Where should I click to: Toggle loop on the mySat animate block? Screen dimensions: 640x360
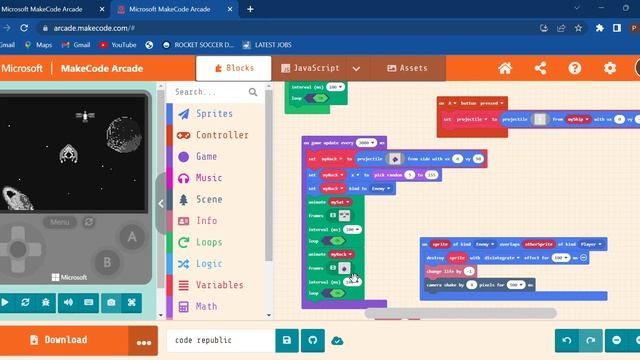(x=333, y=241)
